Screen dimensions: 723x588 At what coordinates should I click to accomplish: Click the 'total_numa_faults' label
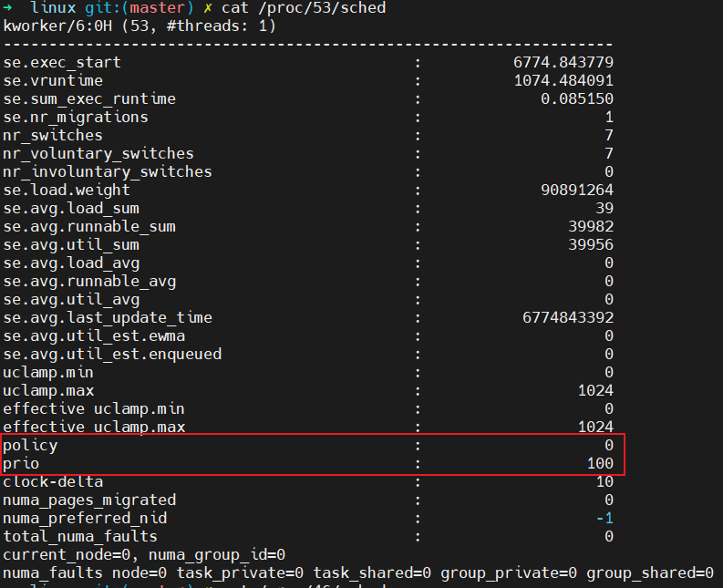click(80, 537)
